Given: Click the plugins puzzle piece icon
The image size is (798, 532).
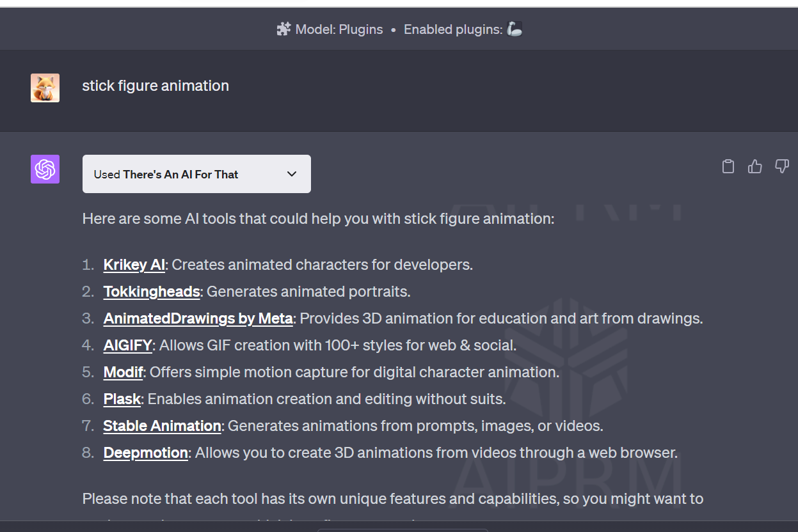Looking at the screenshot, I should coord(283,29).
